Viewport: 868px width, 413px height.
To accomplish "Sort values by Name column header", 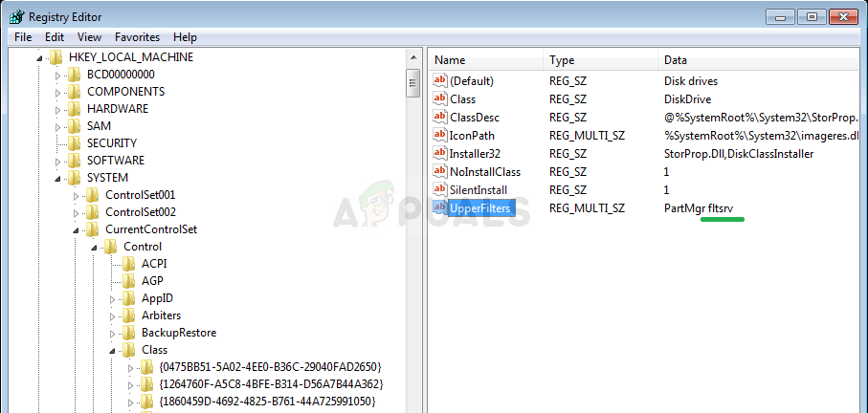I will pyautogui.click(x=485, y=60).
